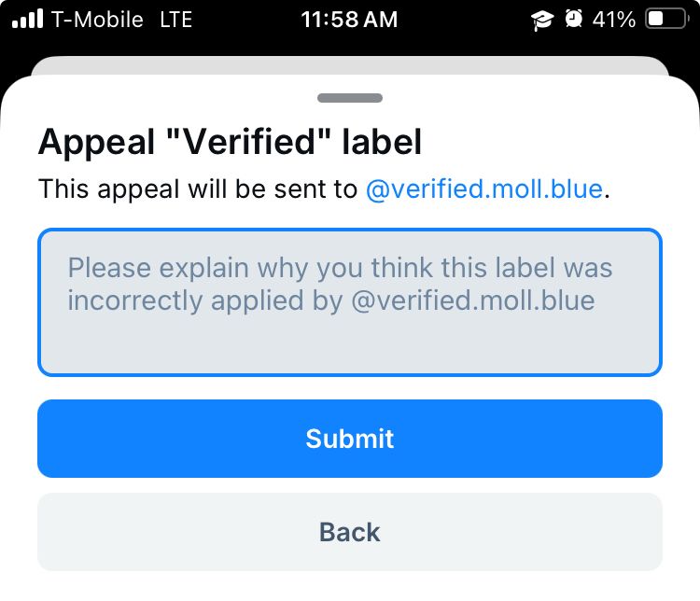Tap the 41% battery percentage text
Image resolution: width=700 pixels, height=601 pixels.
[614, 20]
